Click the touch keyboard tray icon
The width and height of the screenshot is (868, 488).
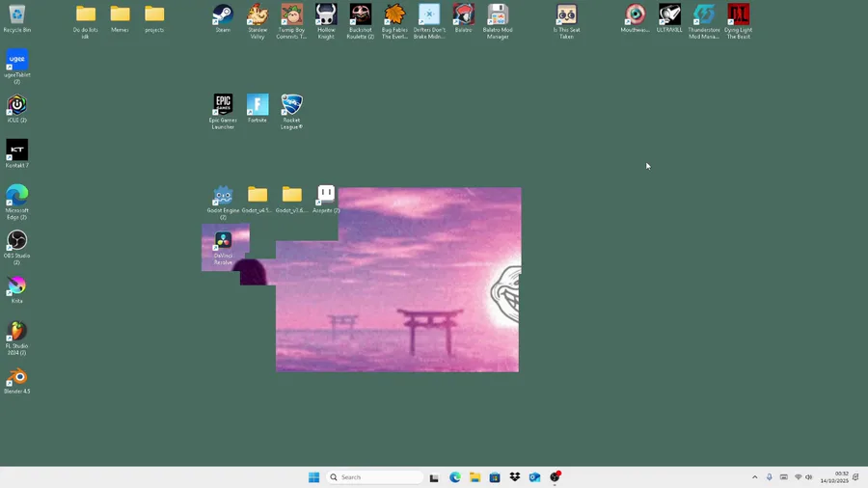[x=783, y=477]
